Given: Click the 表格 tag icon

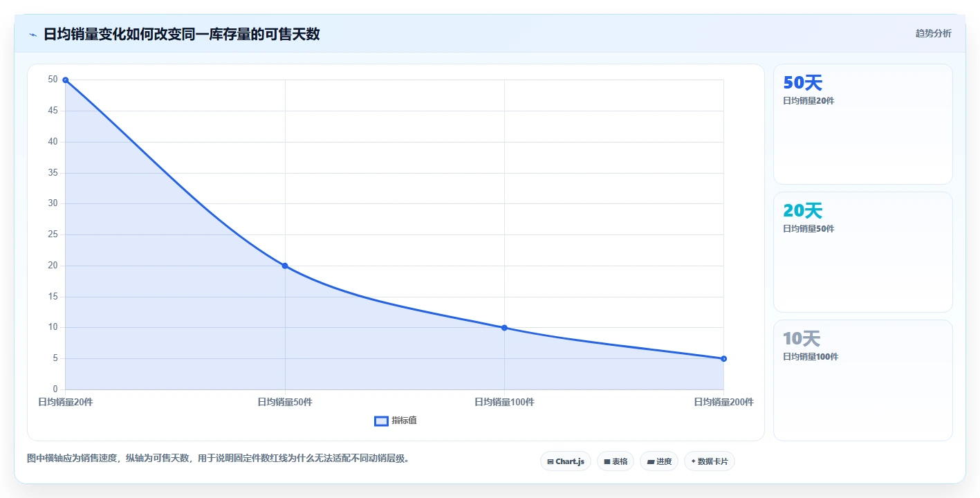Looking at the screenshot, I should pos(607,461).
